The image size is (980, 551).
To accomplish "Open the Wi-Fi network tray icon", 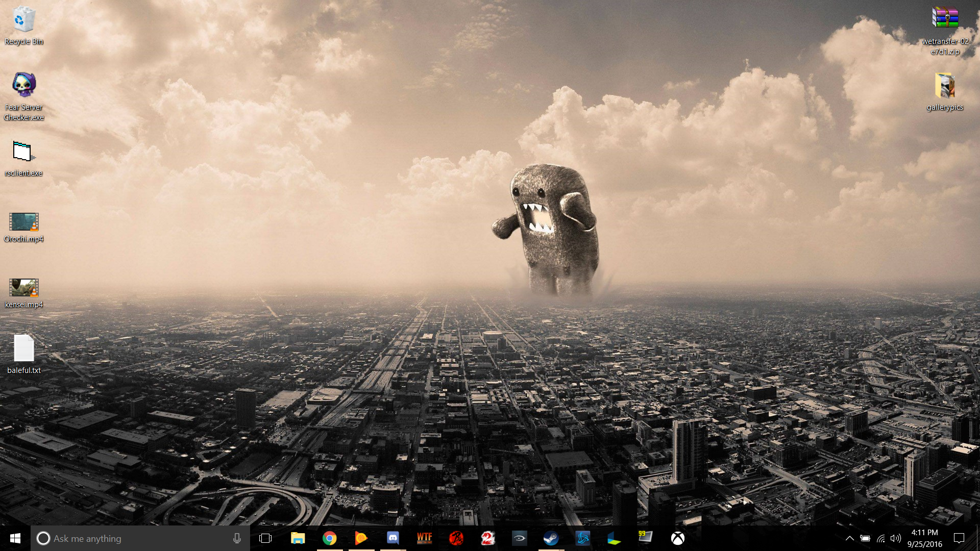I will click(881, 538).
